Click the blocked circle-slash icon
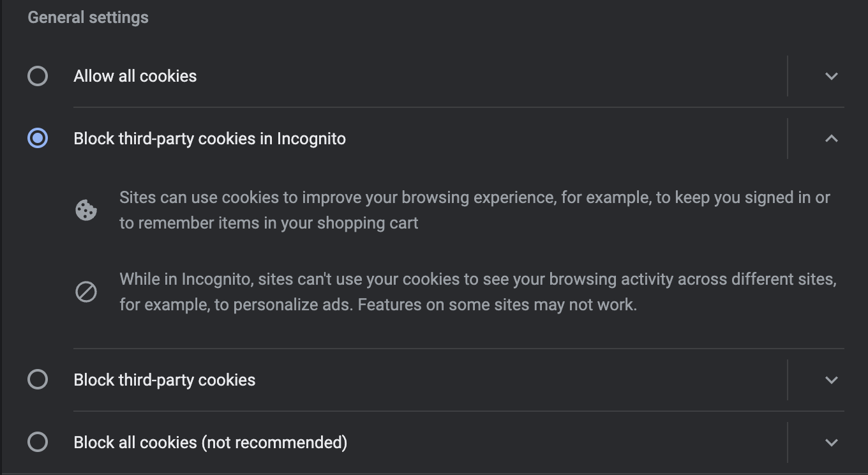868x475 pixels. point(86,292)
